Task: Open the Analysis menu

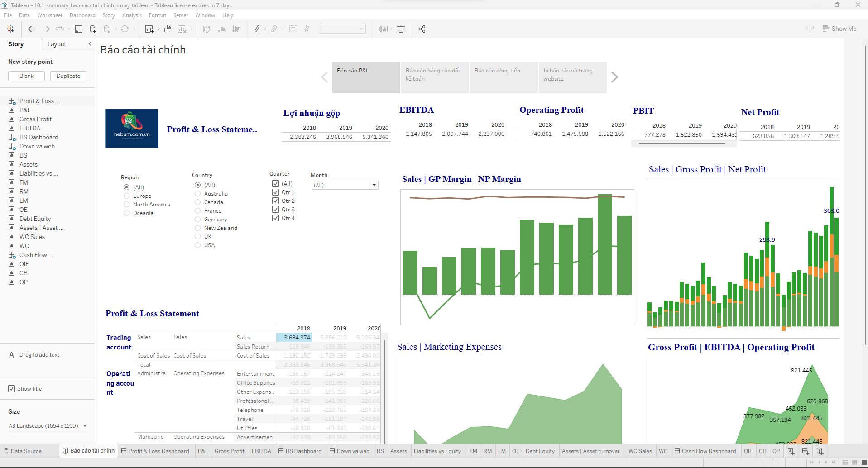Action: click(x=132, y=15)
